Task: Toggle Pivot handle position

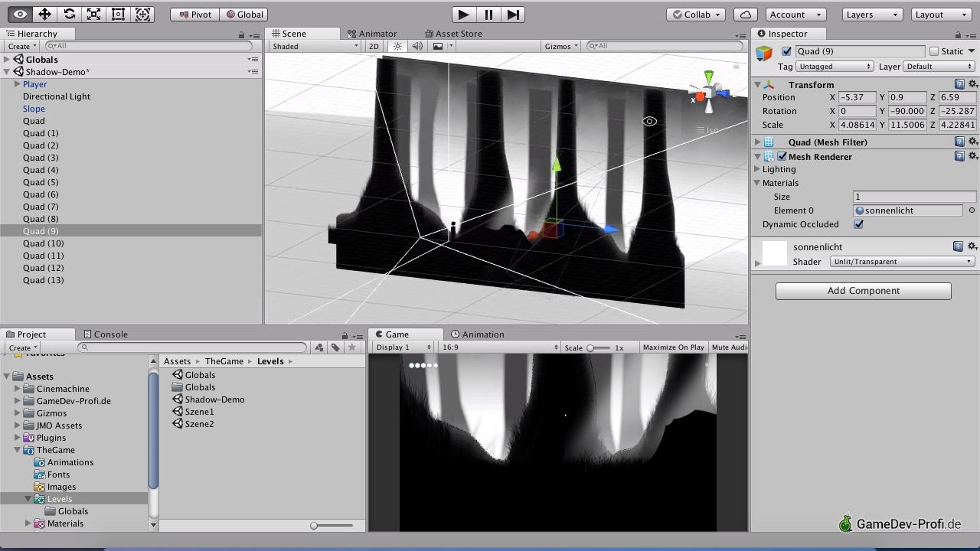Action: tap(194, 14)
